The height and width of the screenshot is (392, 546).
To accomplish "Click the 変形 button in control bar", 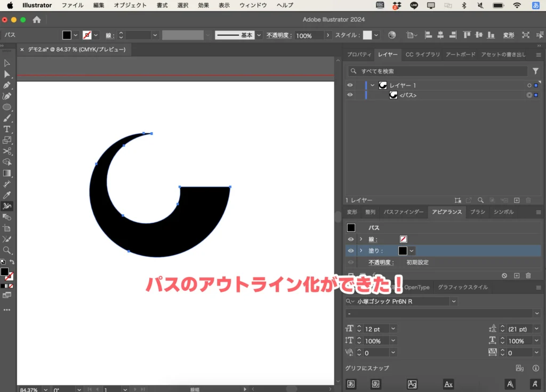I will coord(508,35).
